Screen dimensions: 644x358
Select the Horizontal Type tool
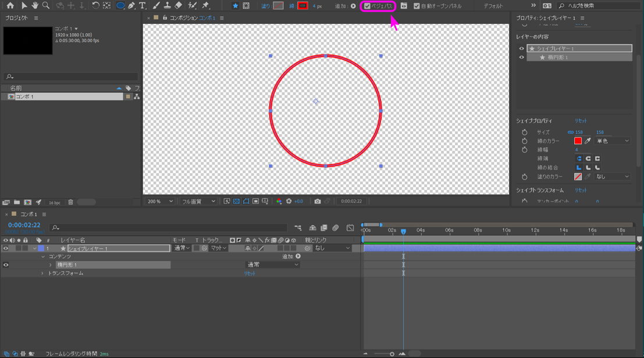tap(143, 6)
